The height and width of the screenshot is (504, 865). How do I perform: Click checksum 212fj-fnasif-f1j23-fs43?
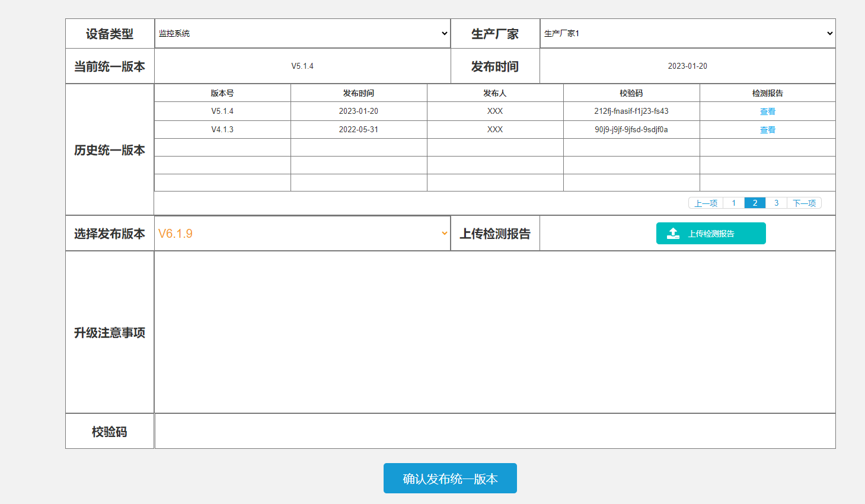(x=631, y=111)
